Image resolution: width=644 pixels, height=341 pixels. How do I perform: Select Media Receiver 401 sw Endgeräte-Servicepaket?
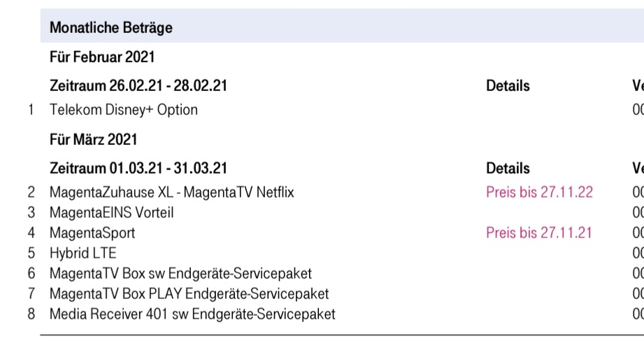(x=192, y=314)
